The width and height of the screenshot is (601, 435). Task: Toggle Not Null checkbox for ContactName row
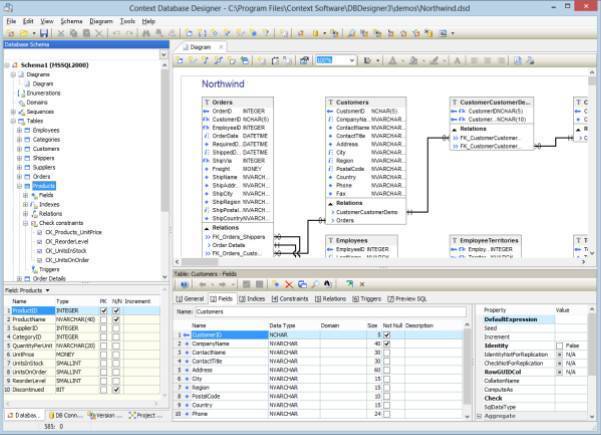point(387,352)
